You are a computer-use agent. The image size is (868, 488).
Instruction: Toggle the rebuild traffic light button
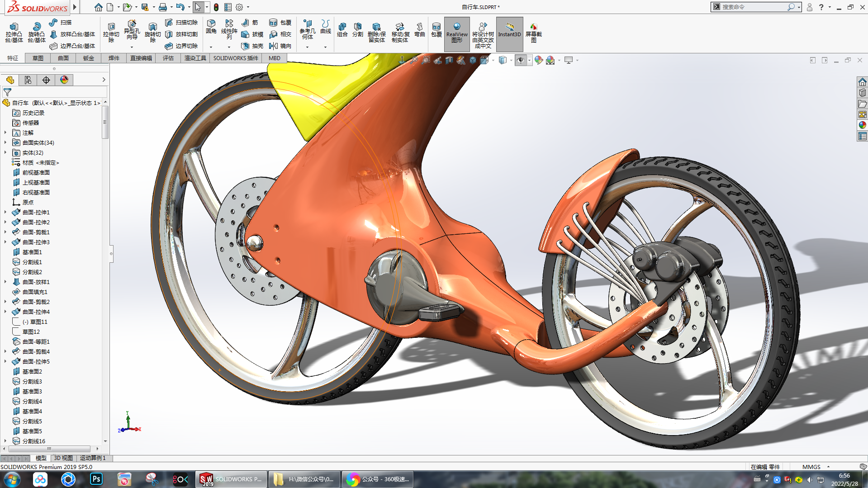216,7
